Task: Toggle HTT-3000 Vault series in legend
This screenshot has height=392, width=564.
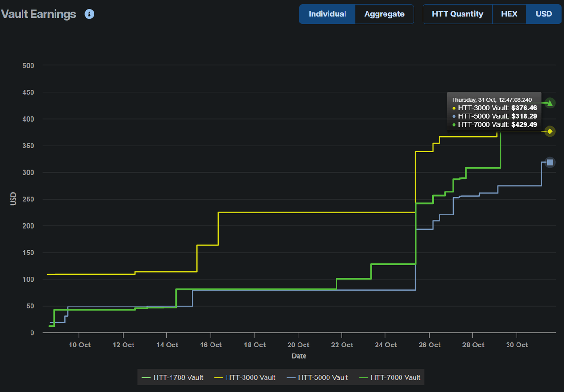Action: pos(245,377)
